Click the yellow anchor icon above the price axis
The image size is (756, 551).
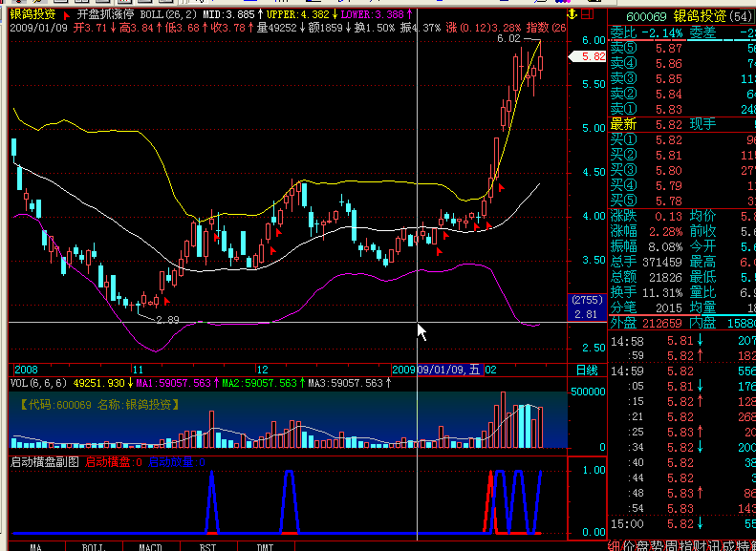572,14
